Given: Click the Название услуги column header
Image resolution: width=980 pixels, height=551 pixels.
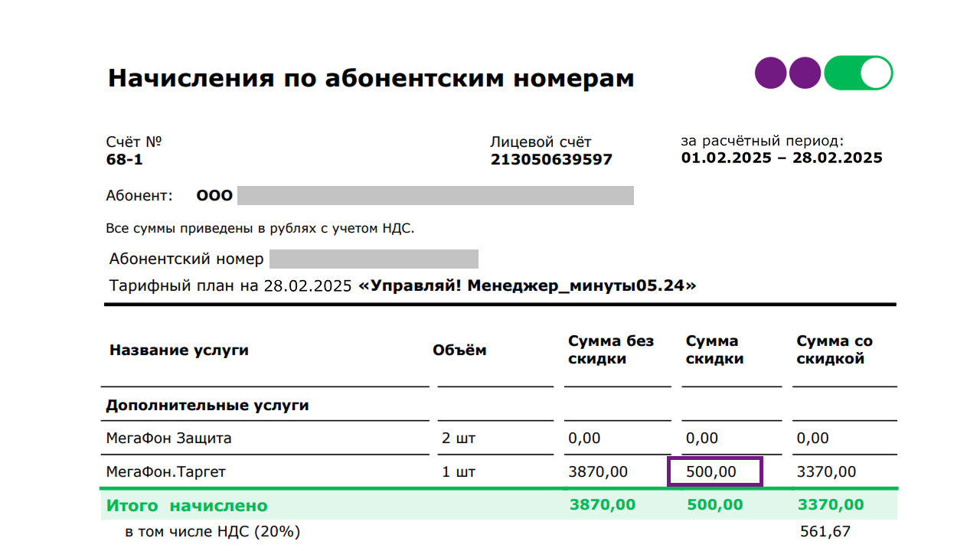Looking at the screenshot, I should point(179,350).
